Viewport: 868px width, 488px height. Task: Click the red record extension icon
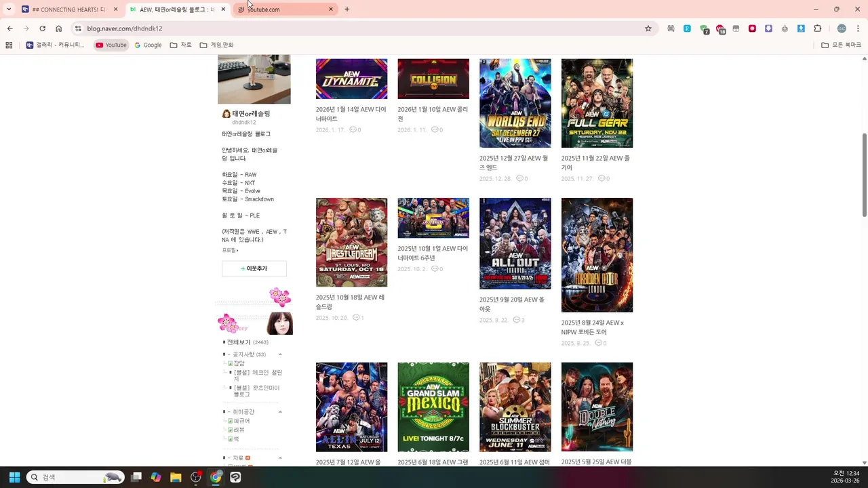[x=752, y=28]
